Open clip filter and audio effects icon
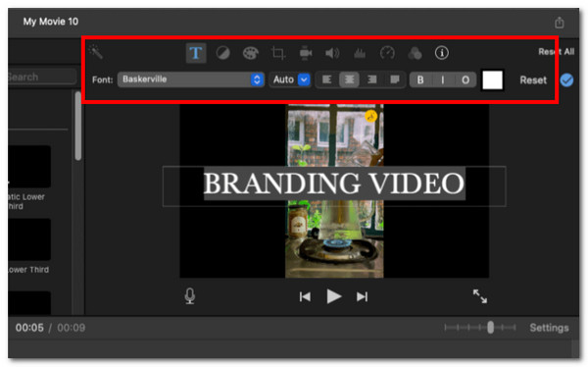Viewport: 588px width, 367px height. [415, 53]
